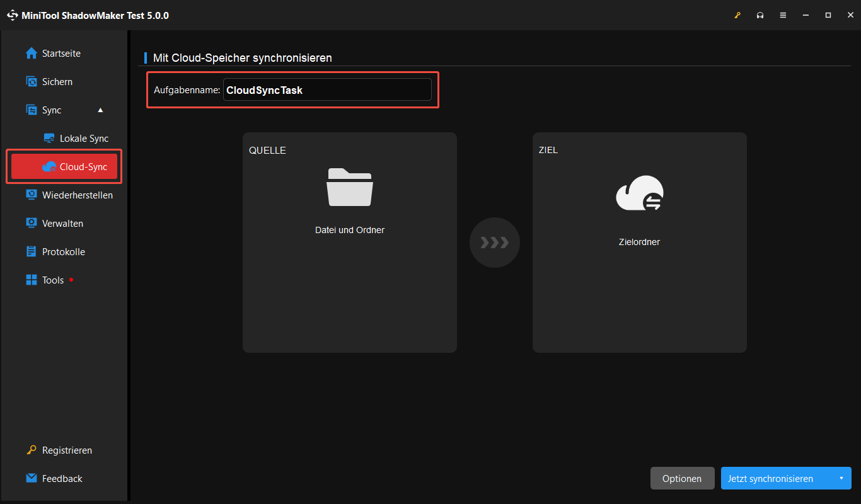The image size is (861, 504).
Task: Click the Protokolle clipboard icon
Action: coord(32,252)
